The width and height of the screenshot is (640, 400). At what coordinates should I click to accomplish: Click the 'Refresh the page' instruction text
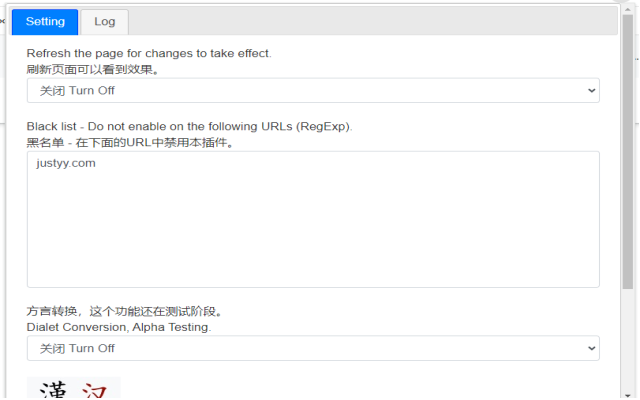[149, 53]
